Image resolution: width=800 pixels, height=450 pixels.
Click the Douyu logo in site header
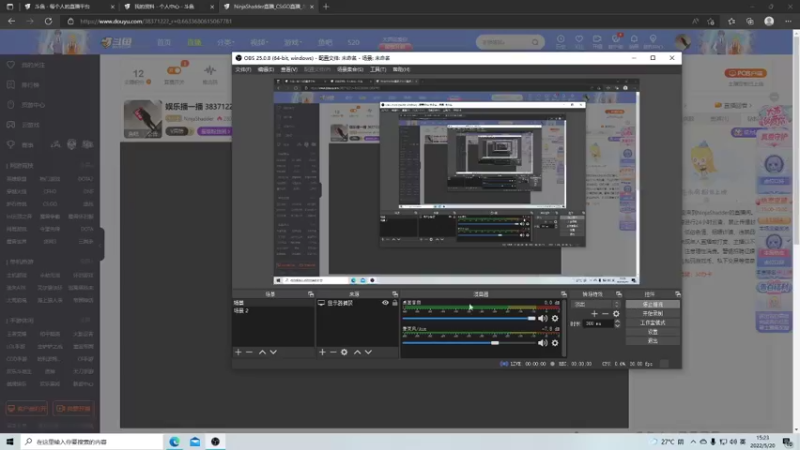116,42
